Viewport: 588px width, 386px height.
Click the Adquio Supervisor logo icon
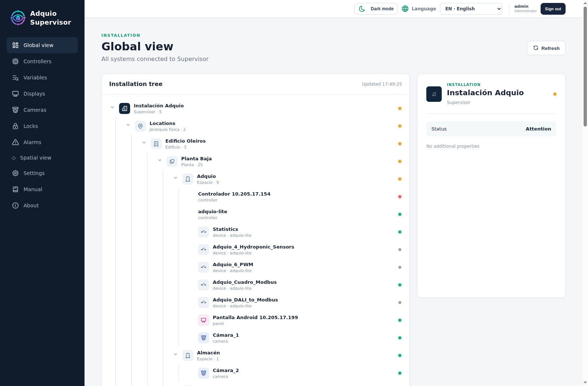pos(18,18)
